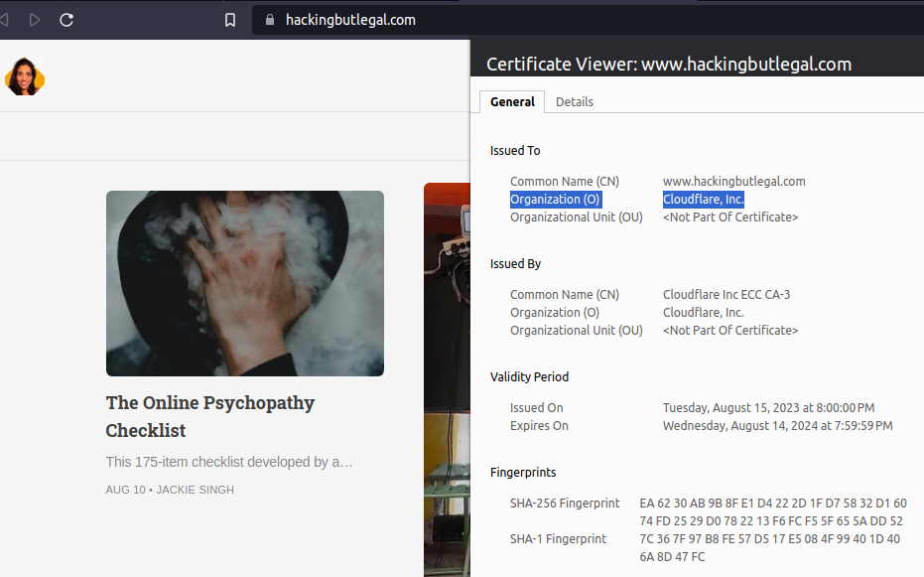The height and width of the screenshot is (577, 924).
Task: Click the 'Expires On' label
Action: click(x=539, y=425)
